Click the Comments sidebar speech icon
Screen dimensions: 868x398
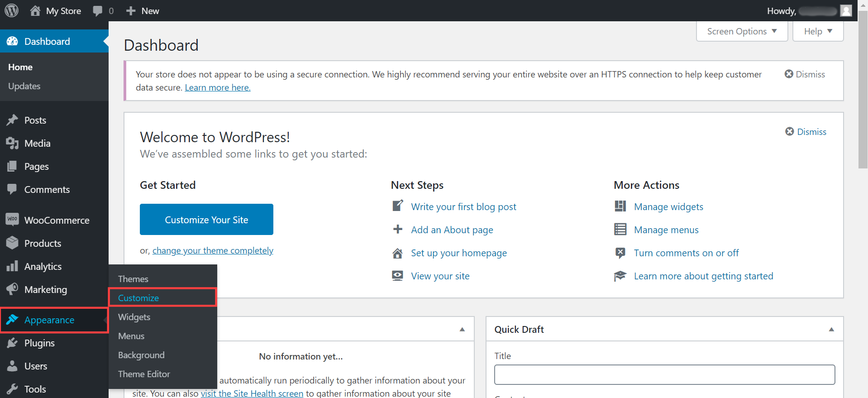tap(12, 189)
